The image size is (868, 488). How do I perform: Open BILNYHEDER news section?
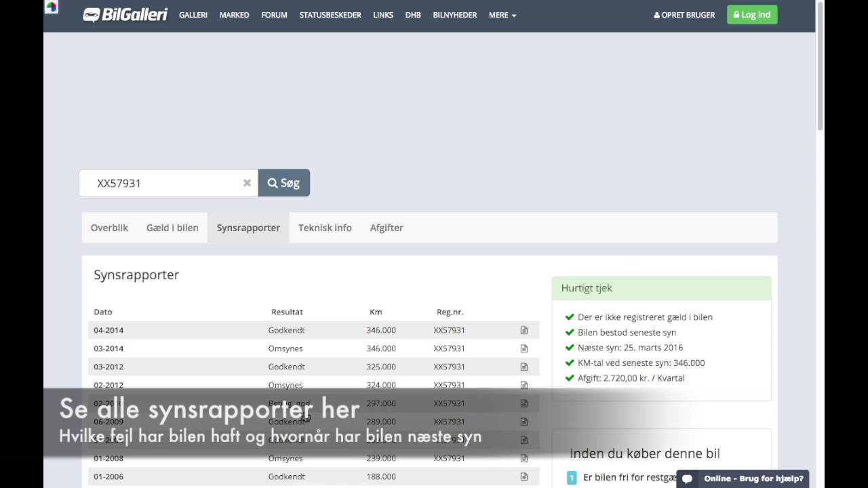[454, 15]
